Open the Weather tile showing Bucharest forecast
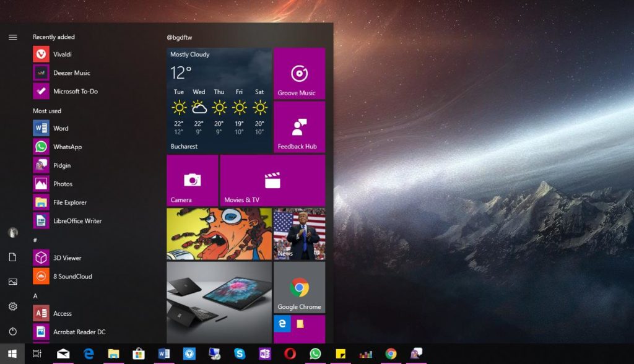 219,100
